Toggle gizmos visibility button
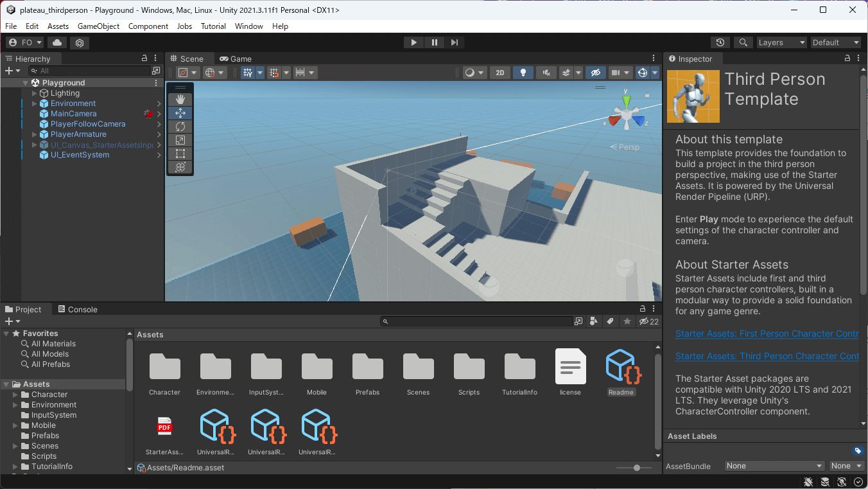This screenshot has width=868, height=489. tap(643, 73)
